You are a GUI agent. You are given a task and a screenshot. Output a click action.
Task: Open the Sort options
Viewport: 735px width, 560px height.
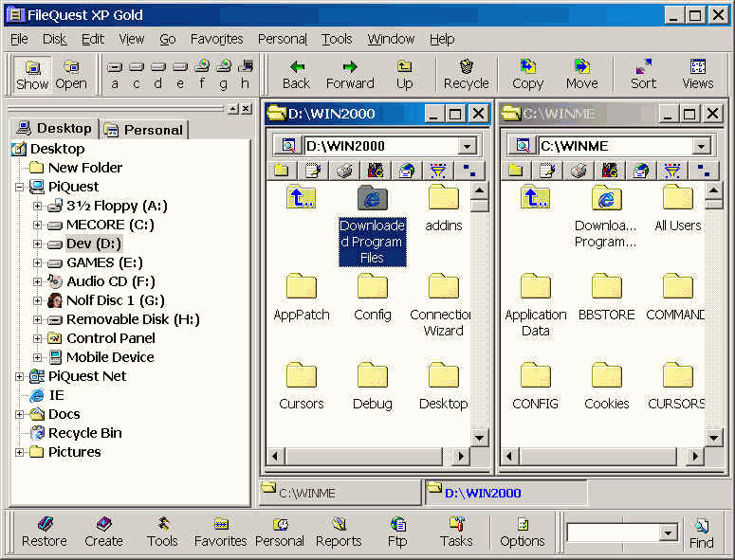pos(643,75)
